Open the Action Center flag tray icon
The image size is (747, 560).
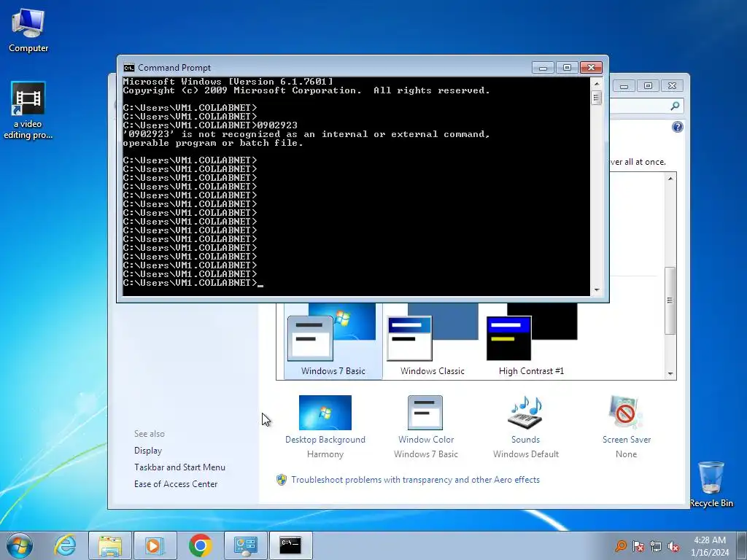(638, 545)
